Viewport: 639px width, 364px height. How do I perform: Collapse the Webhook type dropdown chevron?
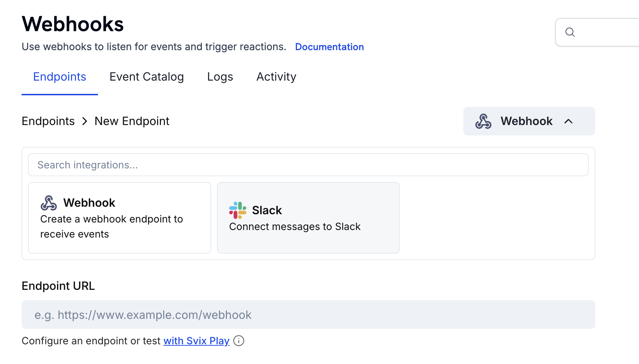click(x=569, y=121)
